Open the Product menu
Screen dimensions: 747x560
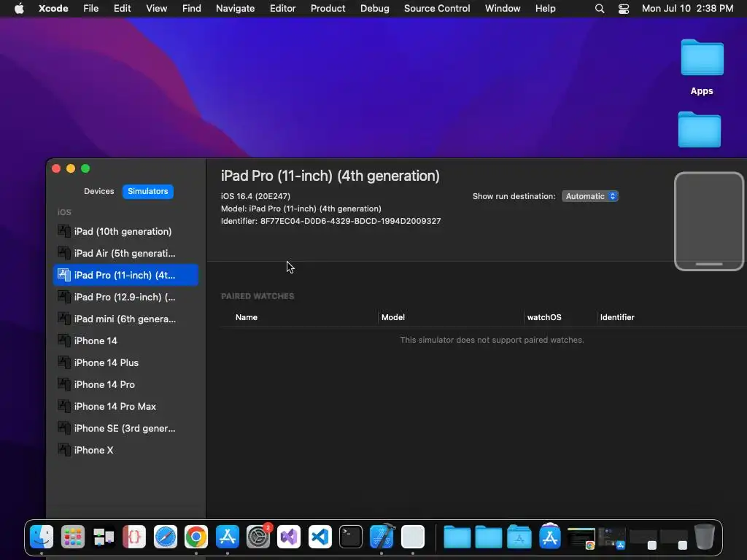[328, 8]
